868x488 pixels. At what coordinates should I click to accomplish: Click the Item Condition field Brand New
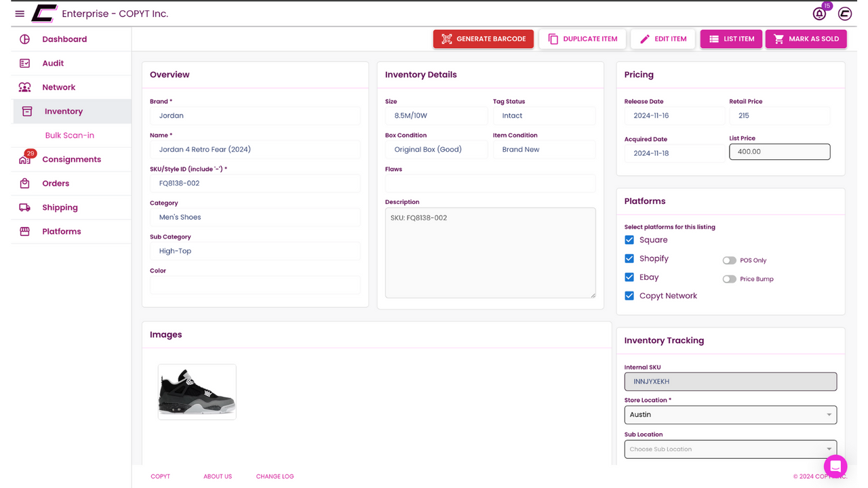545,150
